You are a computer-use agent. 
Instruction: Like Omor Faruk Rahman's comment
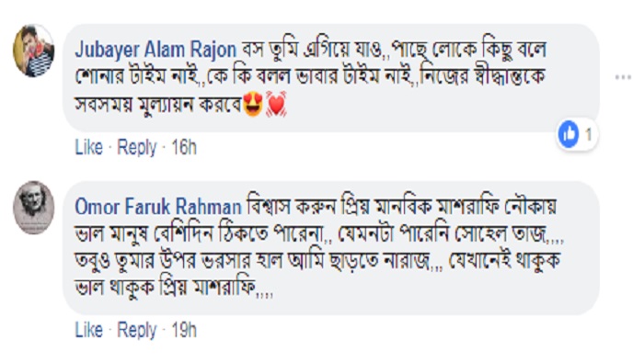88,330
